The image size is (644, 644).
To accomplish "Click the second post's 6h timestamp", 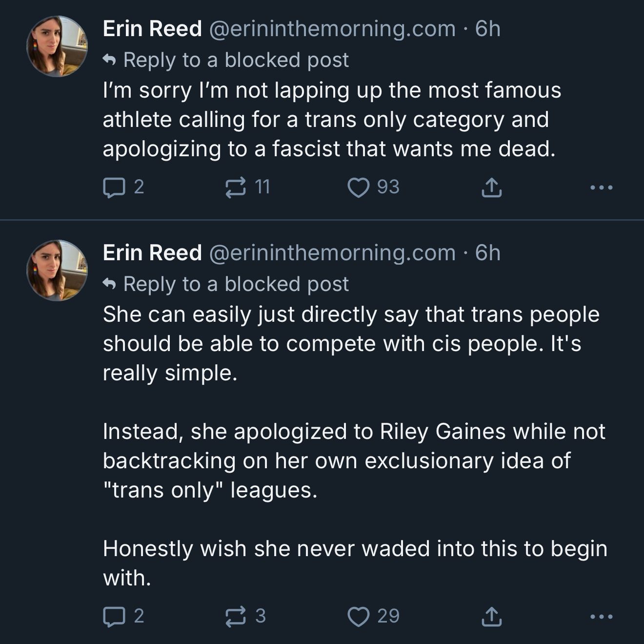I will coord(488,253).
